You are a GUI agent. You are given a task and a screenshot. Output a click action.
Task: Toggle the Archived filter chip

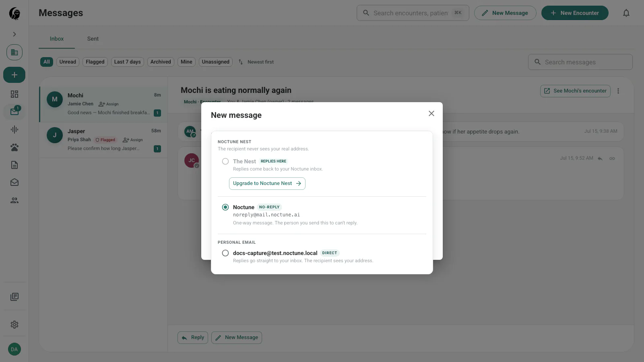pos(161,62)
